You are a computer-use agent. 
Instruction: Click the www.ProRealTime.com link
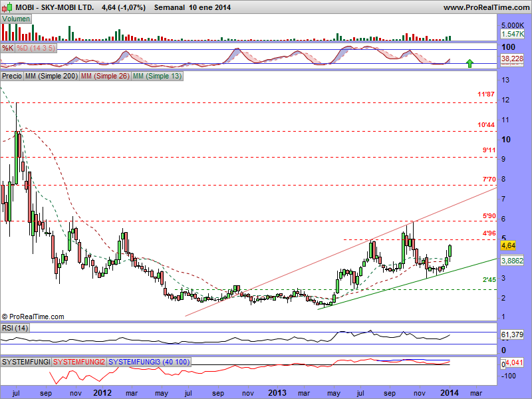click(486, 7)
